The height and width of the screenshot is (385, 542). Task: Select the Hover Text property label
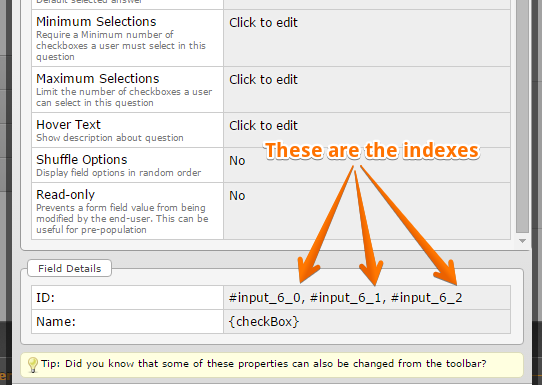pos(68,125)
